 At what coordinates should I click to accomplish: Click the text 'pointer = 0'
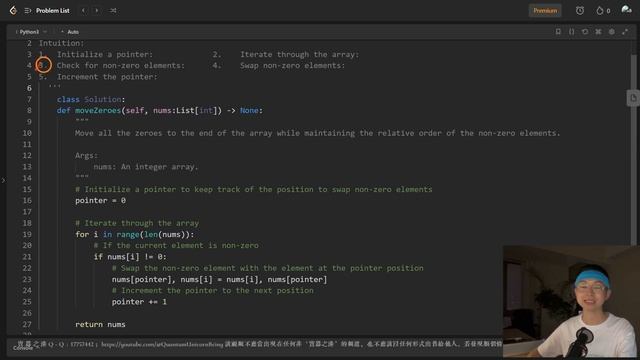100,200
